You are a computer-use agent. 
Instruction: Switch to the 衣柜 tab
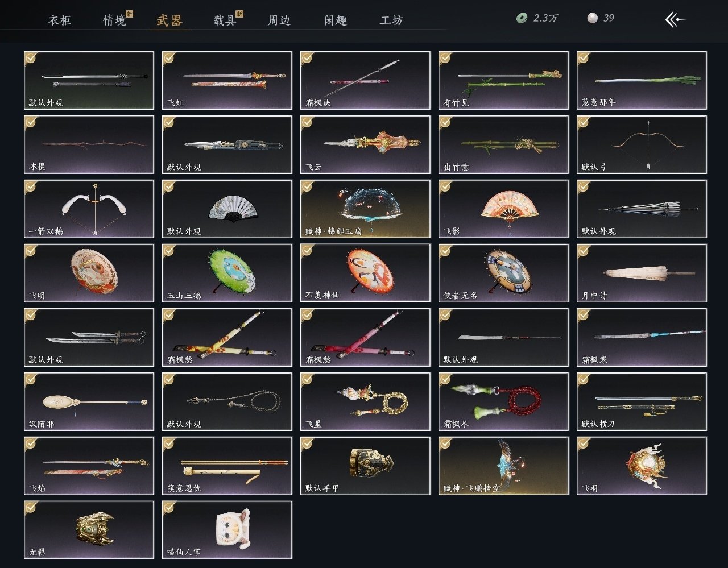point(59,20)
